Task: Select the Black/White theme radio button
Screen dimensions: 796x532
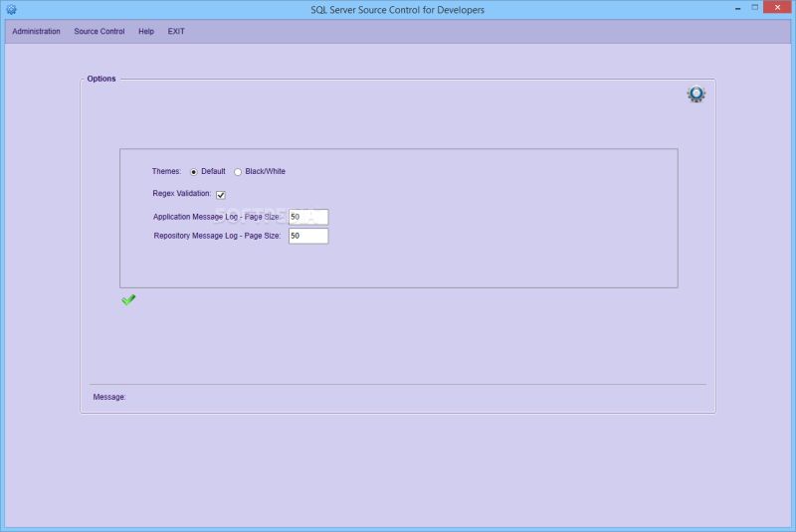Action: click(238, 172)
